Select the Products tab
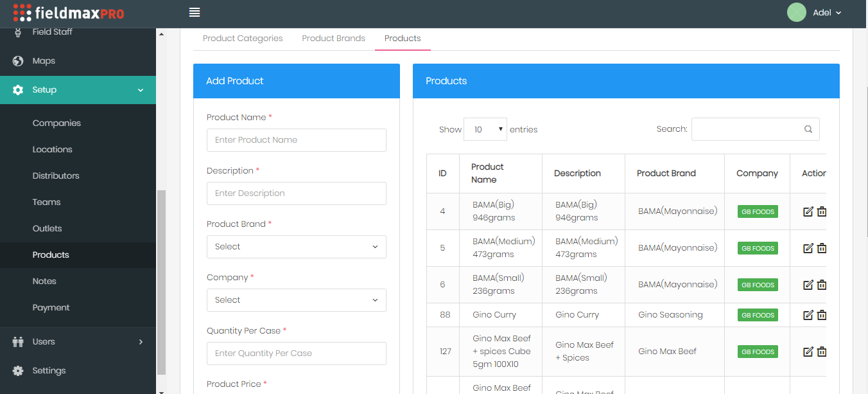The width and height of the screenshot is (868, 394). [403, 39]
